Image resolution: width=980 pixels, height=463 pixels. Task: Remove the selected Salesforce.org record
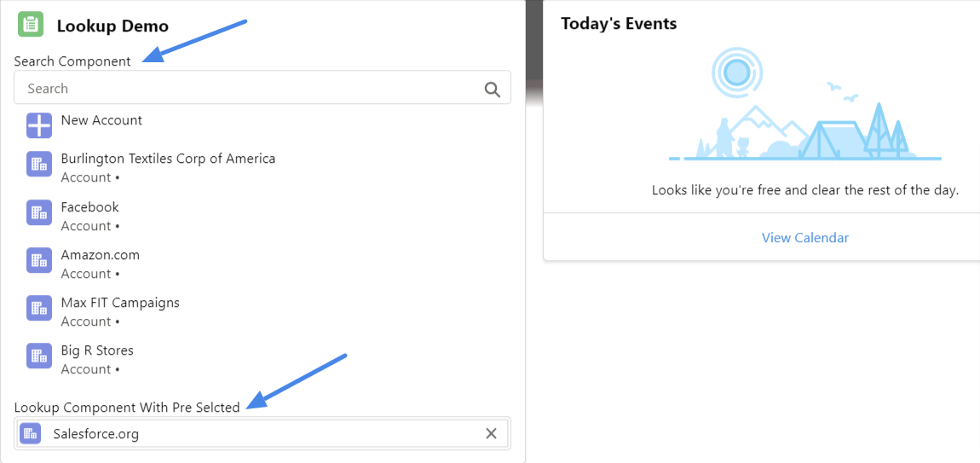[x=491, y=433]
